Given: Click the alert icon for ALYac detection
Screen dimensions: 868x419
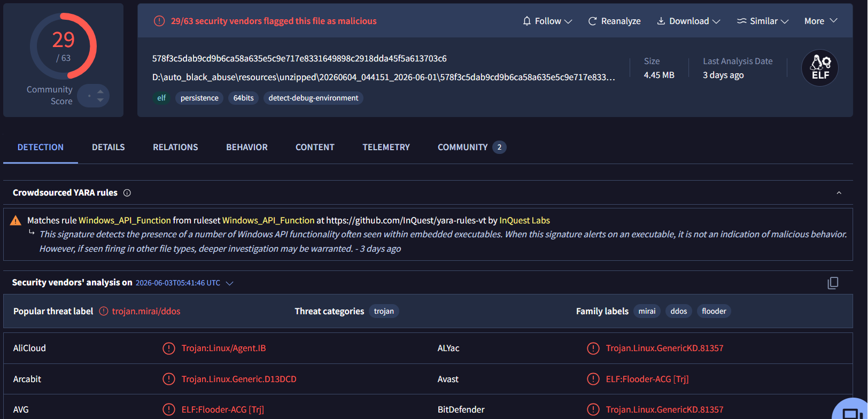Looking at the screenshot, I should pos(593,348).
